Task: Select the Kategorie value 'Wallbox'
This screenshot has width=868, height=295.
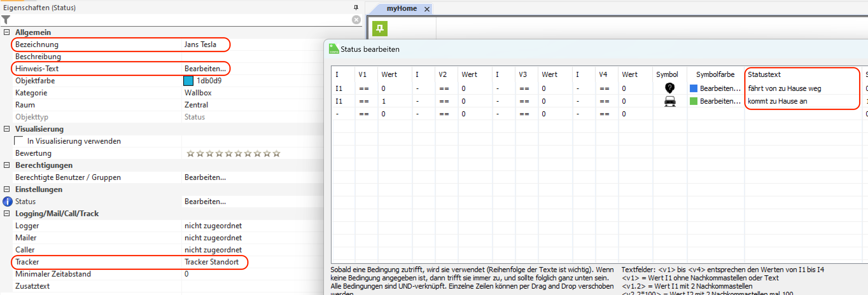Action: point(198,93)
